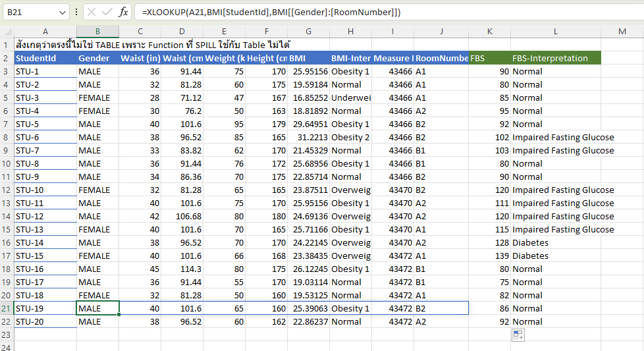The image size is (644, 351).
Task: Click the formula bar options dots
Action: coord(76,13)
